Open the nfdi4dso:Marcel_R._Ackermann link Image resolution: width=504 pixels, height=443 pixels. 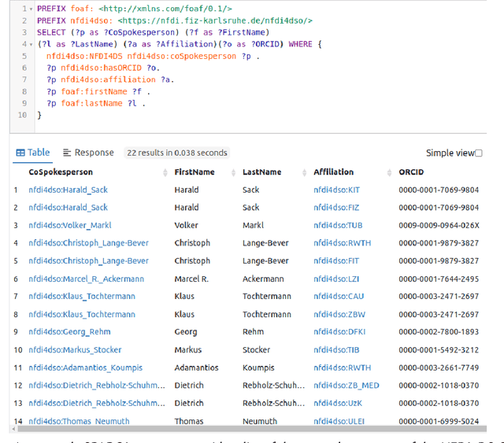click(86, 279)
